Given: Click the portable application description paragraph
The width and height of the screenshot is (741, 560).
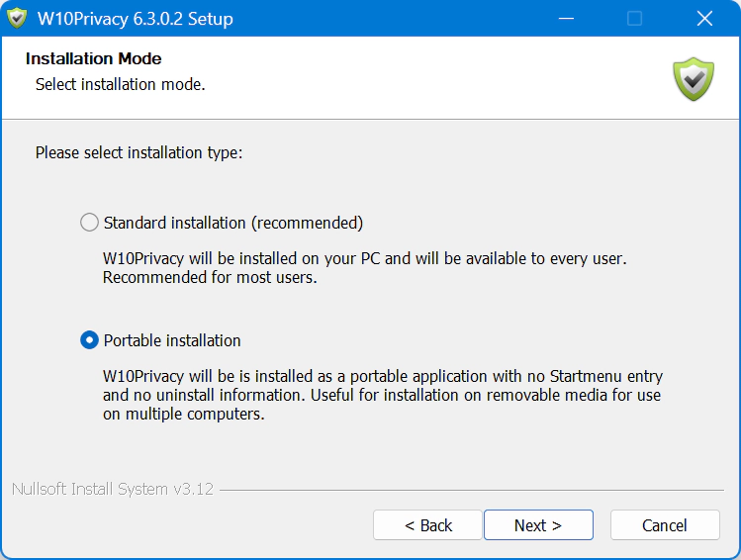Looking at the screenshot, I should pos(383,395).
